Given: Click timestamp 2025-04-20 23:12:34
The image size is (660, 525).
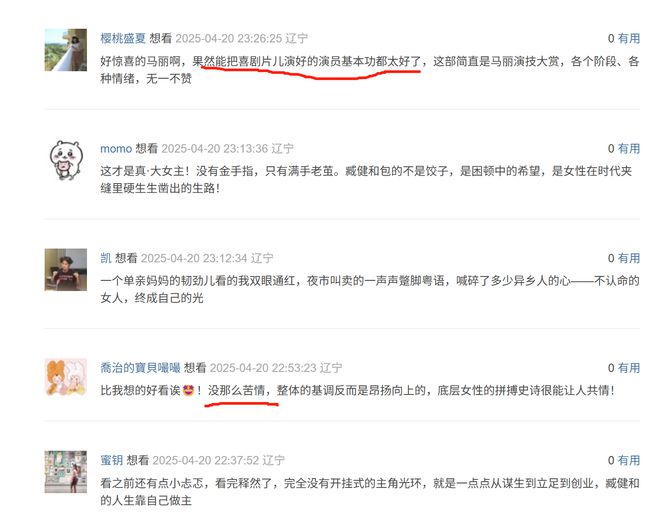Looking at the screenshot, I should pos(194,258).
